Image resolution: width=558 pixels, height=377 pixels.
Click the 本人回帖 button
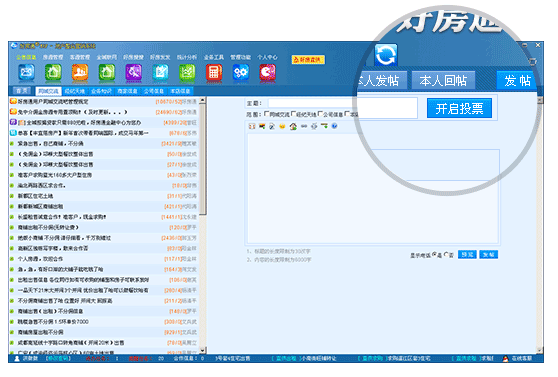[x=443, y=80]
